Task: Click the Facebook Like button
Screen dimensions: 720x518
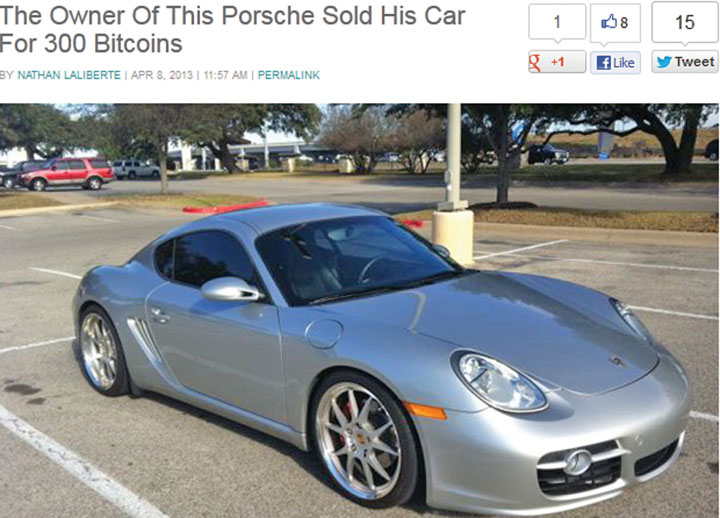Action: coord(615,62)
